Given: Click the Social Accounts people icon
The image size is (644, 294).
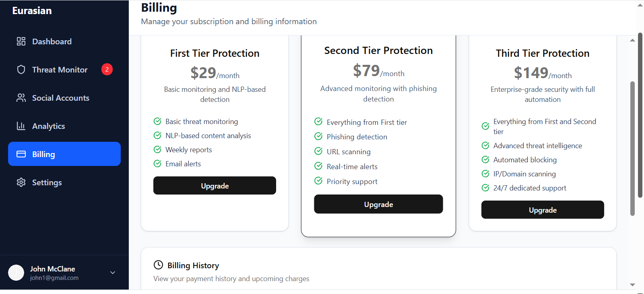Looking at the screenshot, I should coord(21,98).
